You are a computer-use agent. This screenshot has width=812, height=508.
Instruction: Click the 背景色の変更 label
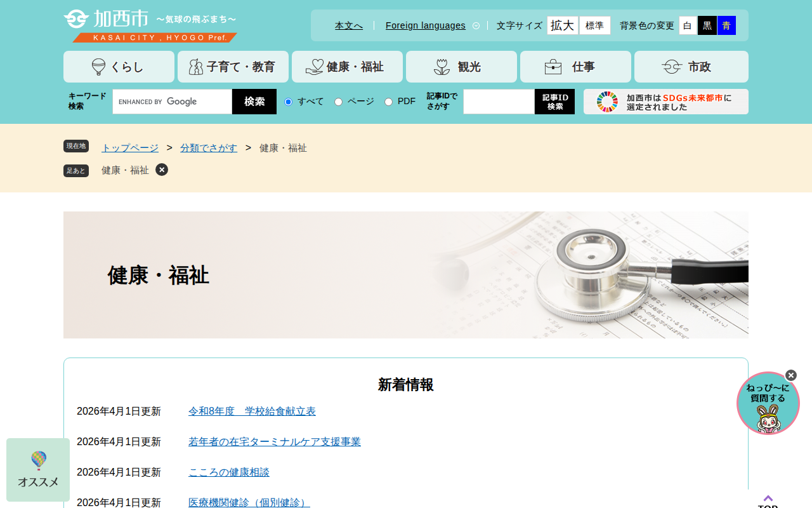(647, 25)
